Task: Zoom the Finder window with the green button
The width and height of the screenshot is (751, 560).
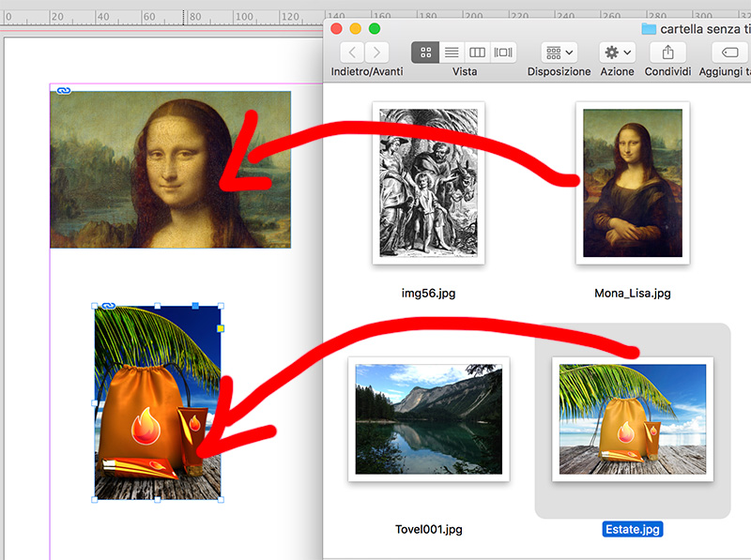Action: point(375,29)
